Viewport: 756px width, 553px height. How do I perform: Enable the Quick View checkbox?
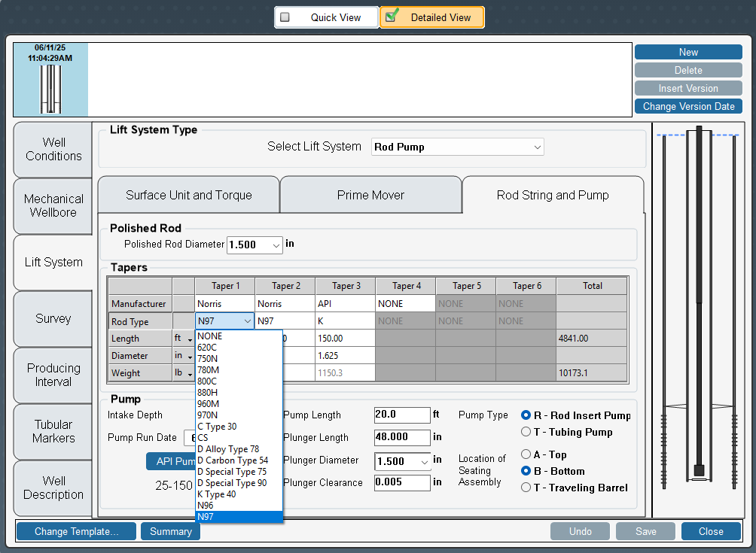point(285,17)
